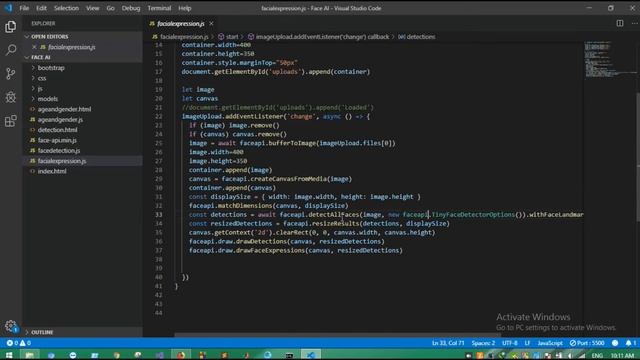Open ageandgender.js file

click(x=83, y=120)
